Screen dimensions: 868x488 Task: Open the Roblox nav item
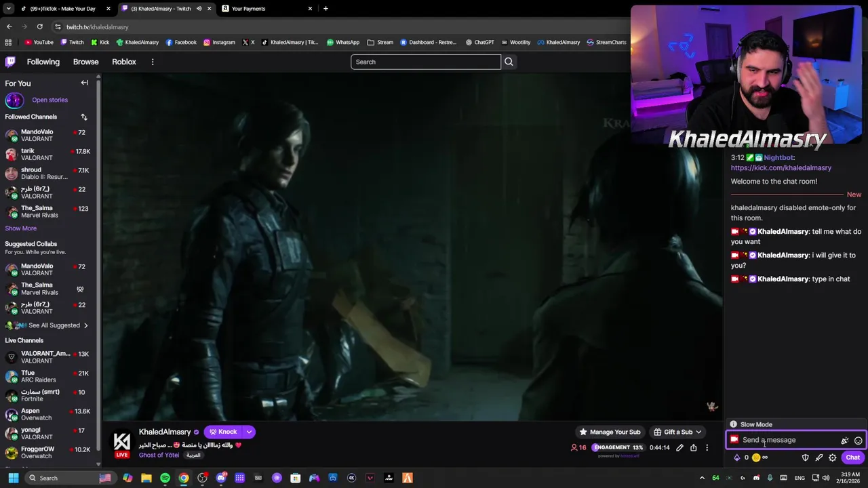(x=124, y=62)
